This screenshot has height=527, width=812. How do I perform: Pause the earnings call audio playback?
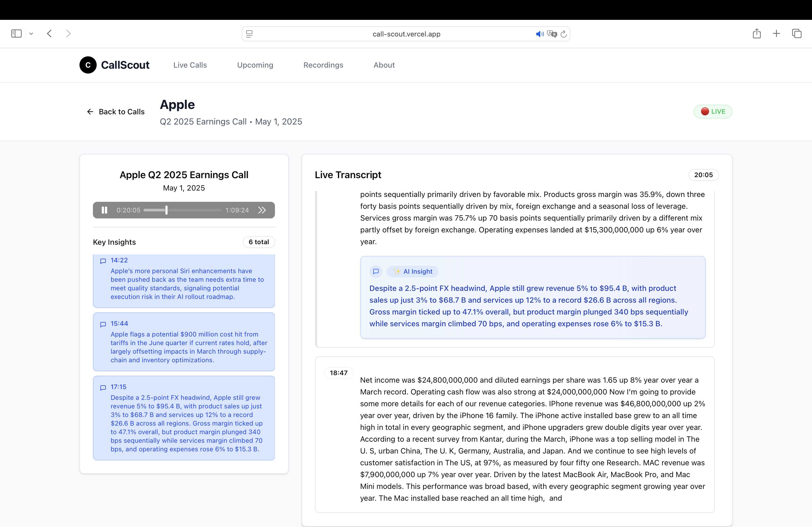click(104, 210)
